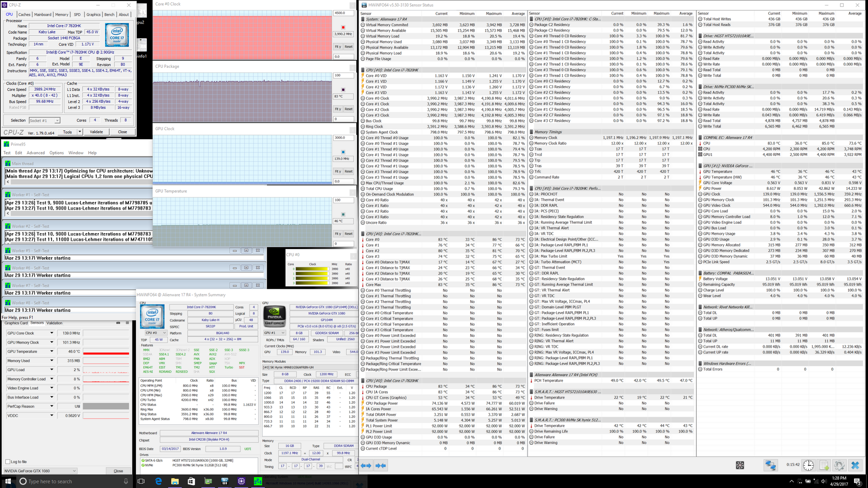The height and width of the screenshot is (488, 868).
Task: Click the GPU-Z screenshot camera icon
Action: [118, 323]
